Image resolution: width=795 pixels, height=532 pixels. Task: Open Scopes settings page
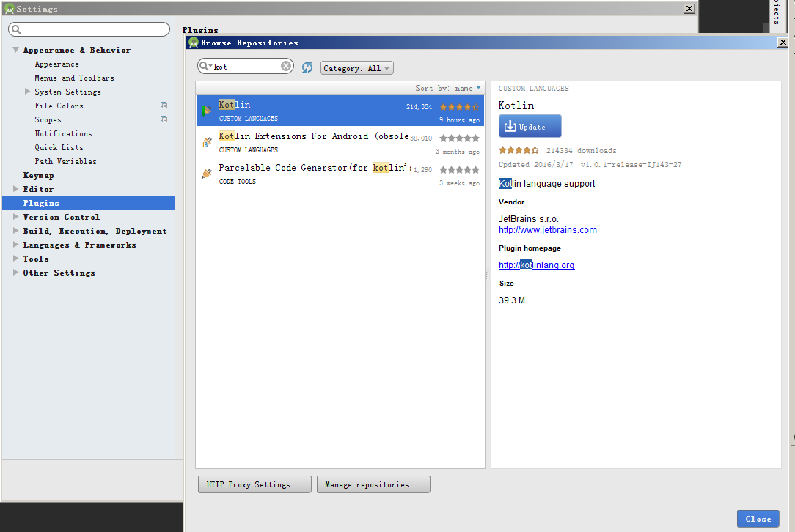(x=48, y=119)
